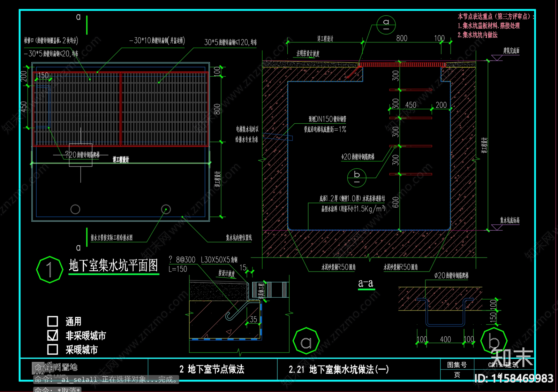Screen dimensions: 558x392
Task: Select the red grating cover in section a-a
Action: click(x=402, y=64)
